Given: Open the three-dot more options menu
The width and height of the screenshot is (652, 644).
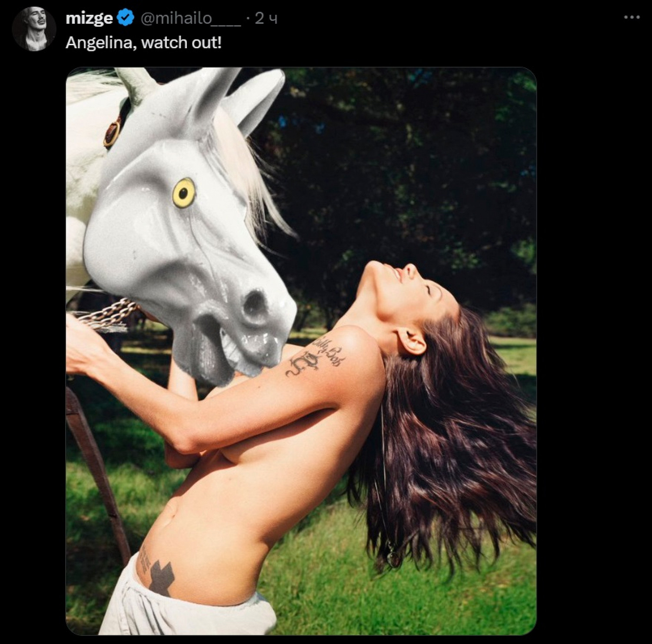Looking at the screenshot, I should pos(632,18).
